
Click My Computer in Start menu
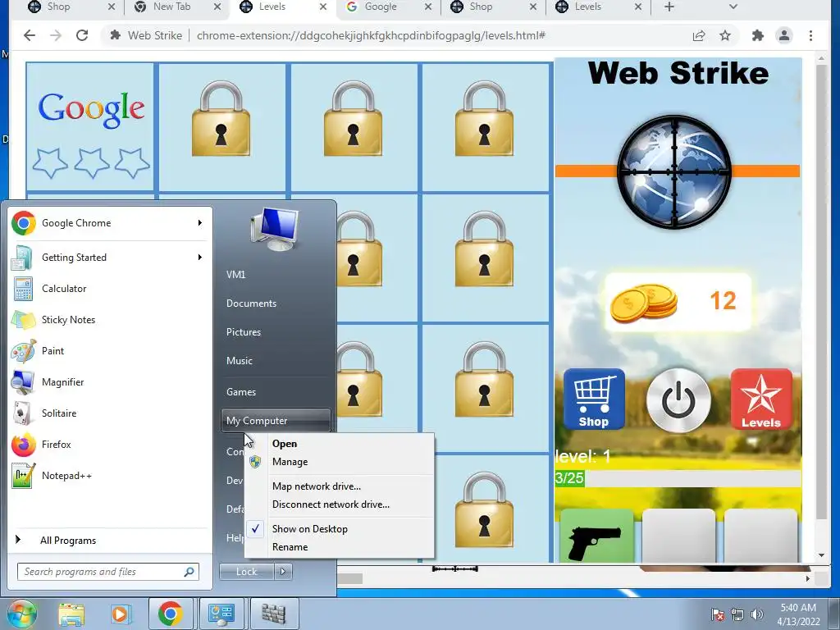tap(276, 421)
